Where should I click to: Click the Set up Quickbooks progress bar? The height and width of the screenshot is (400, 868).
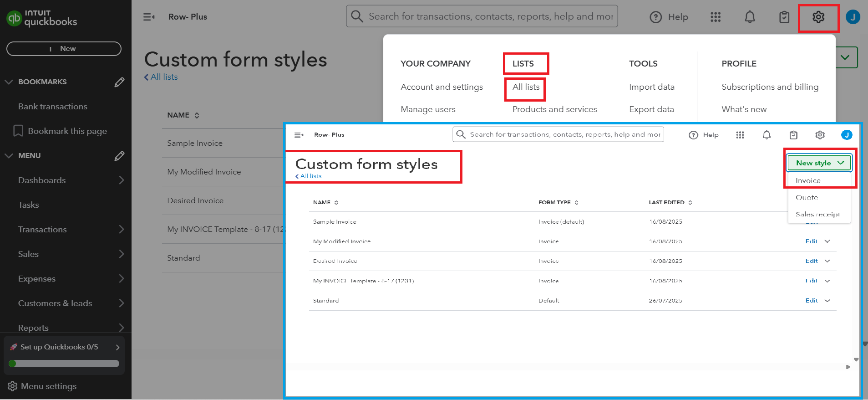[x=64, y=364]
